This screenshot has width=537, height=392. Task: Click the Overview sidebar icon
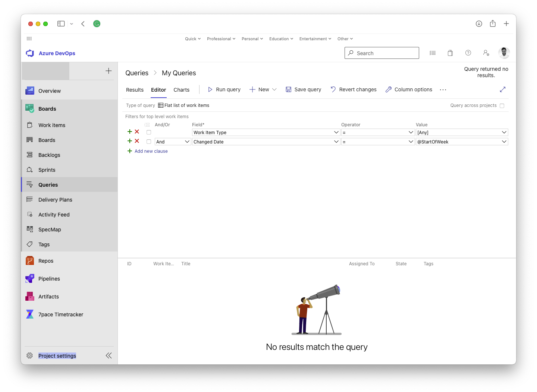pos(30,91)
